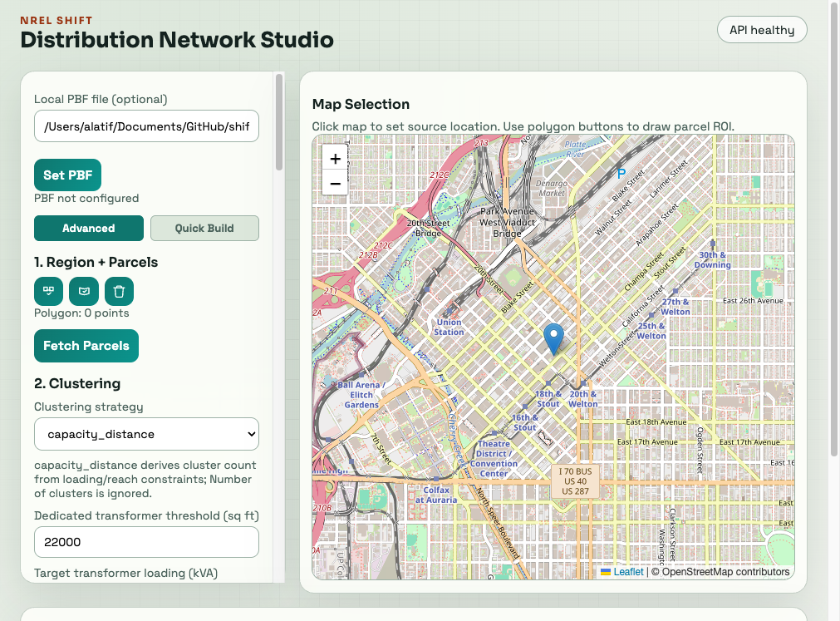Click the blue parking P icon on map

(x=621, y=174)
